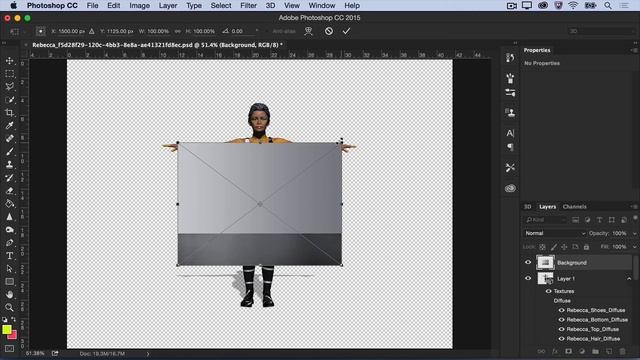The image size is (640, 360).
Task: Select the Crop tool
Action: point(9,113)
